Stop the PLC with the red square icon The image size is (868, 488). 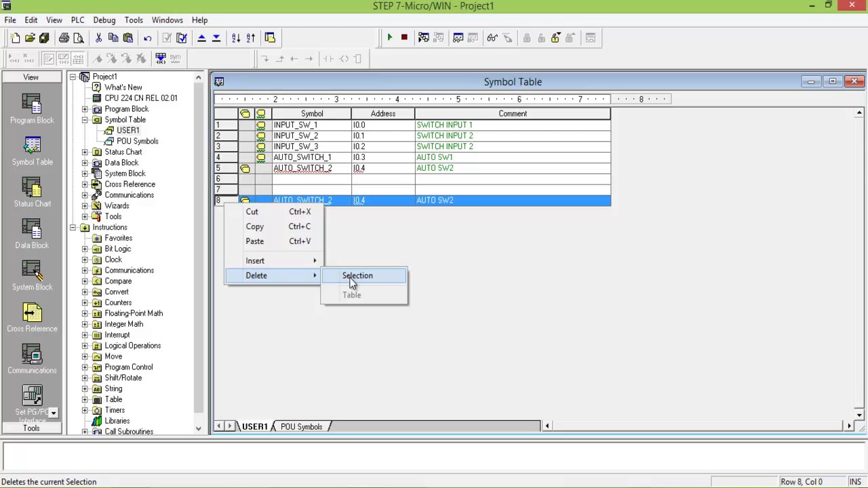click(404, 38)
